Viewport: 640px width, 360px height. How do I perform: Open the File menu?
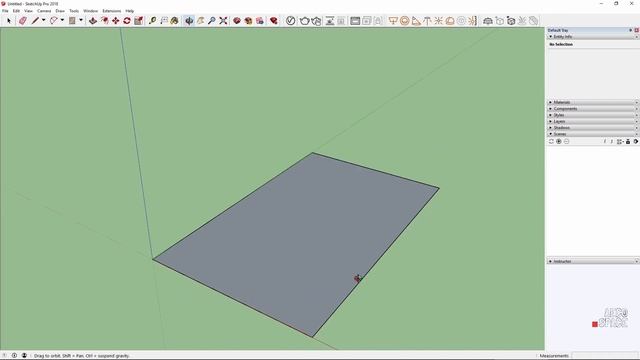pyautogui.click(x=5, y=11)
